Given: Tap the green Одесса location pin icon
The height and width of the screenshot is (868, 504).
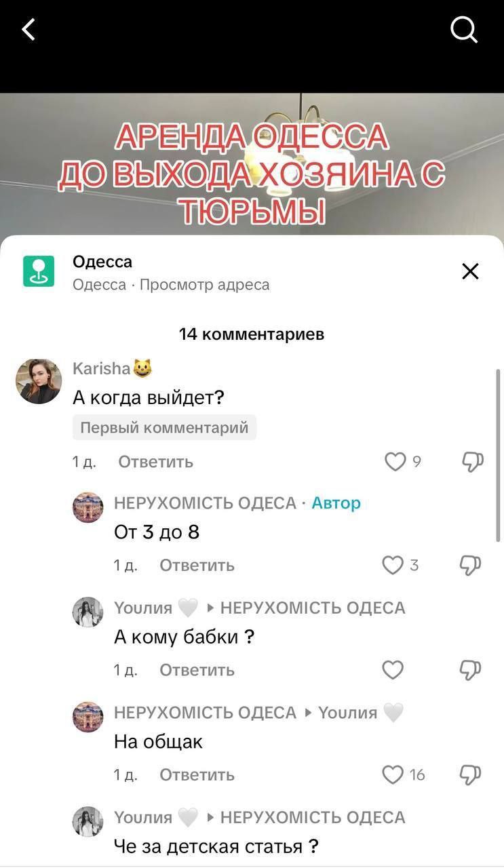Looking at the screenshot, I should pyautogui.click(x=39, y=271).
